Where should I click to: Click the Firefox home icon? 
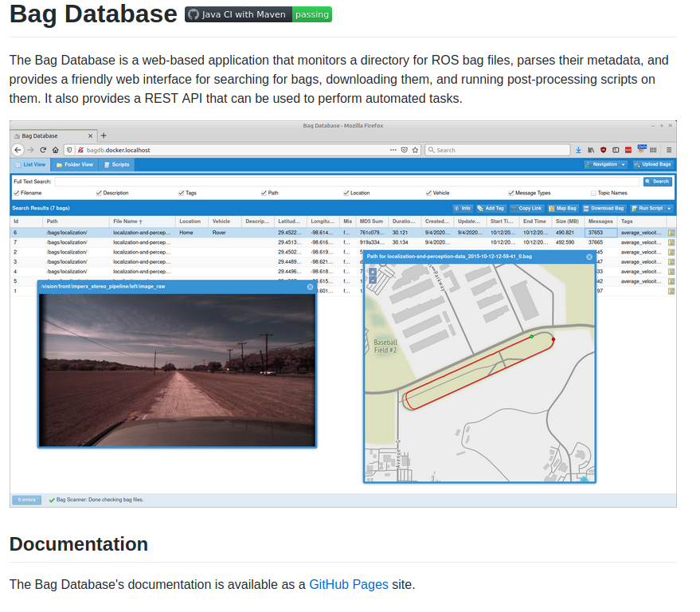(55, 150)
